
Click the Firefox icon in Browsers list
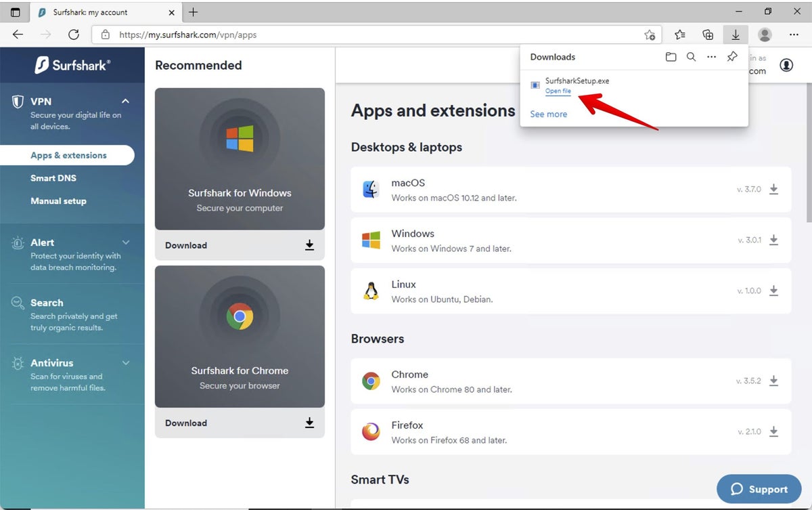pos(371,432)
